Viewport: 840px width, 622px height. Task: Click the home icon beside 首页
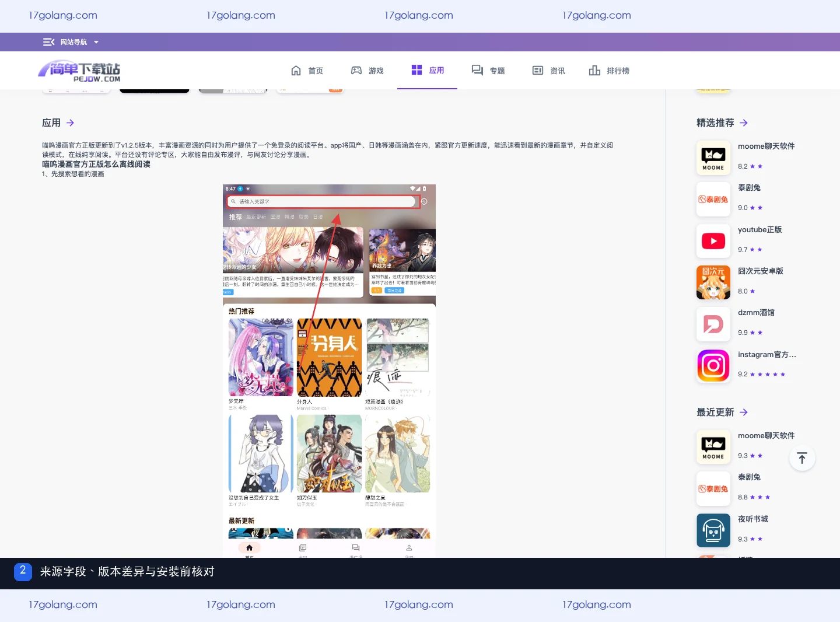(296, 71)
